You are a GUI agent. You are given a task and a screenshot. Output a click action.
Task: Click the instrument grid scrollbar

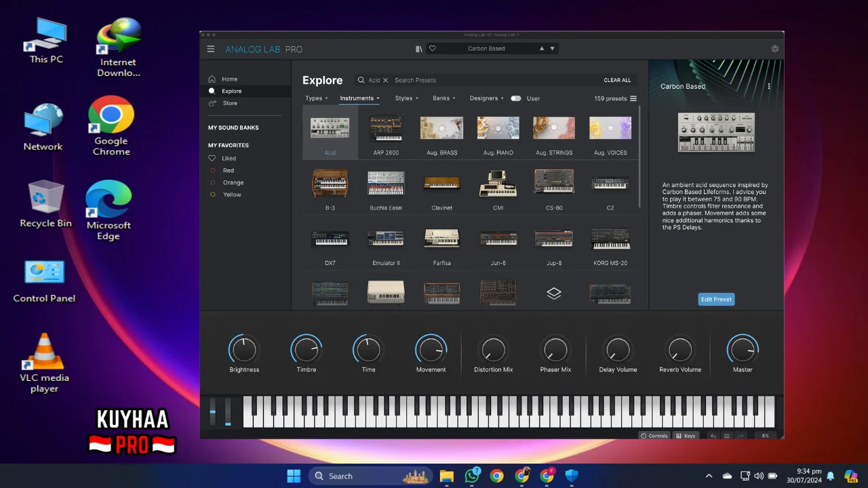[x=639, y=156]
